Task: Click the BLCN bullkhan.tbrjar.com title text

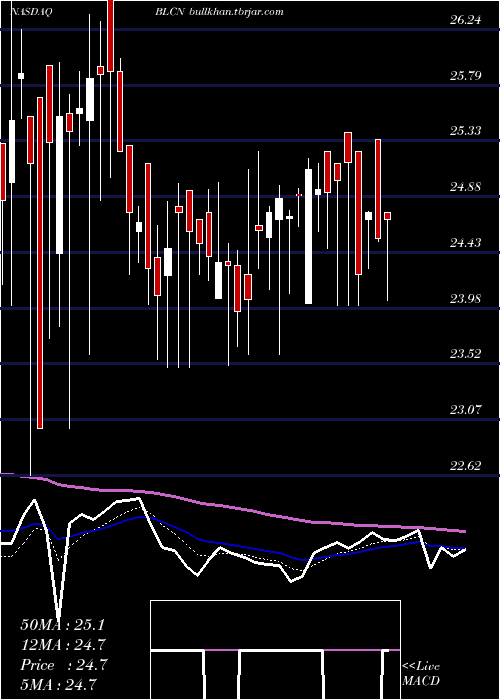Action: click(219, 12)
